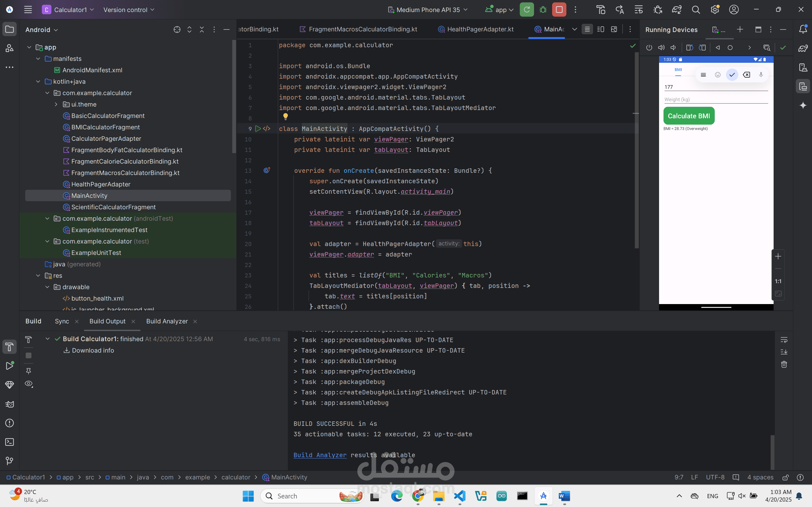The width and height of the screenshot is (812, 507).
Task: Switch editor to split code-design view
Action: pos(601,29)
